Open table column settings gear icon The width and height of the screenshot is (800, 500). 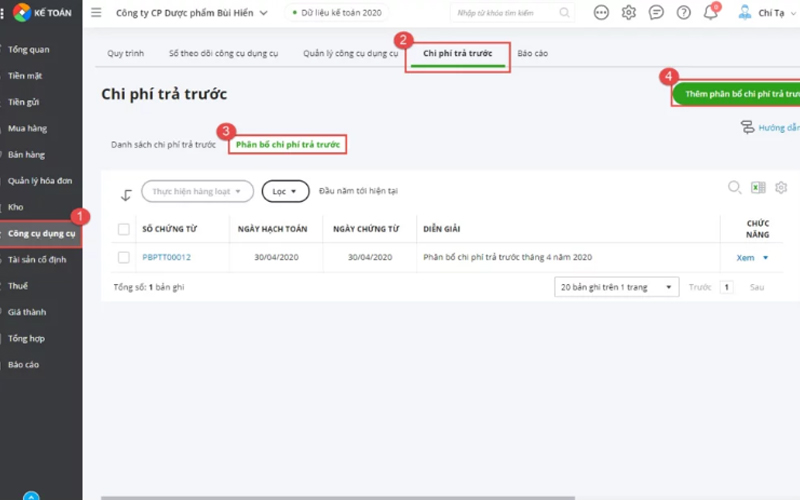pyautogui.click(x=781, y=188)
